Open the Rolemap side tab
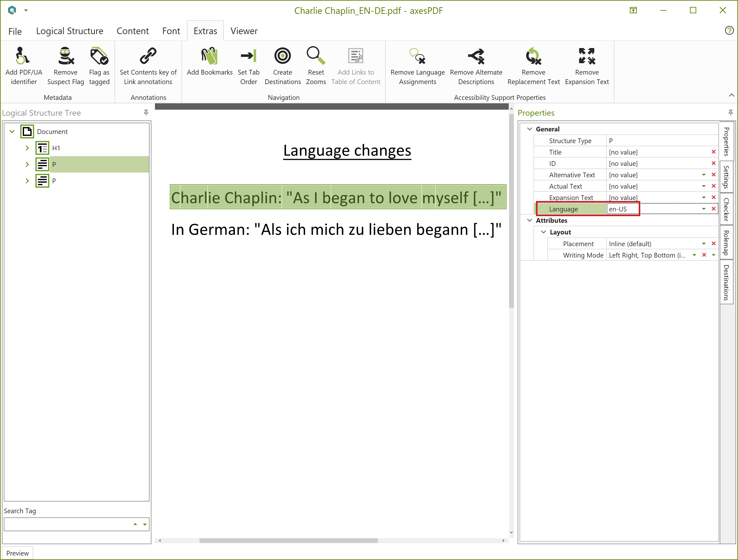Screen dimensions: 738x560 tap(726, 242)
